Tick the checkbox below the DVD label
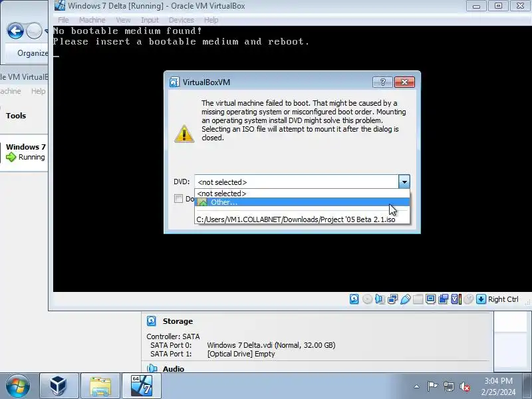The width and height of the screenshot is (532, 399). click(x=178, y=198)
